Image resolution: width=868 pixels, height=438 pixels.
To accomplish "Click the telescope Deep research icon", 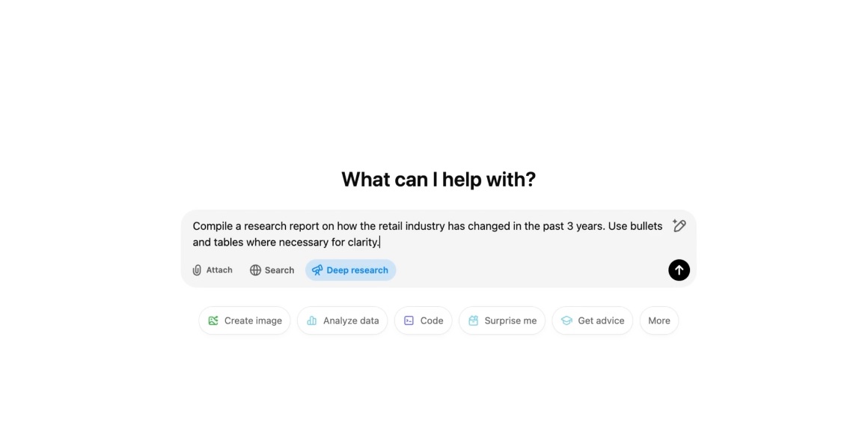I will click(317, 270).
